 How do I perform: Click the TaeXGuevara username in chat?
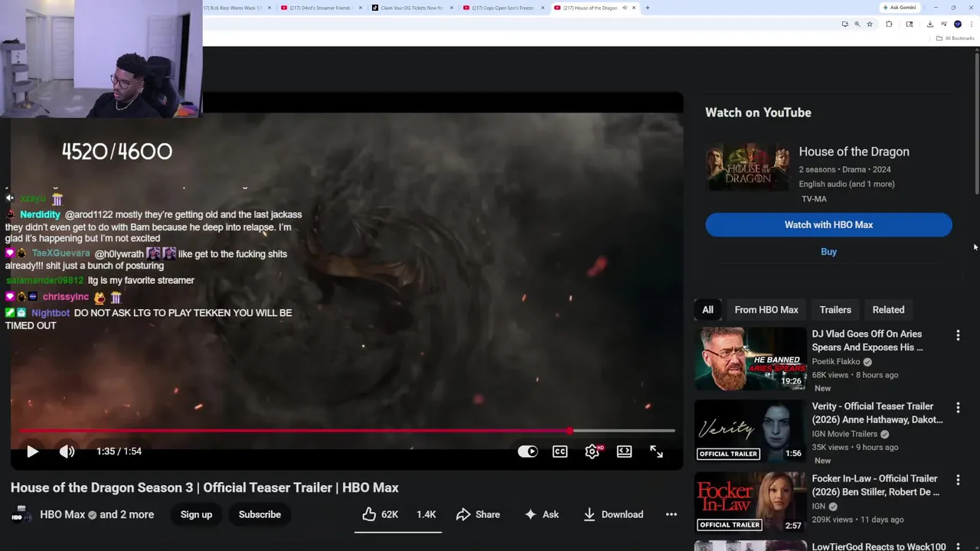(x=61, y=254)
